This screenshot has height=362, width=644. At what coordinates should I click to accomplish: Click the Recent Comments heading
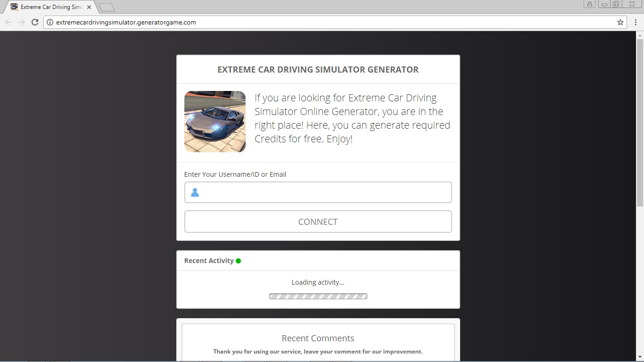[318, 338]
